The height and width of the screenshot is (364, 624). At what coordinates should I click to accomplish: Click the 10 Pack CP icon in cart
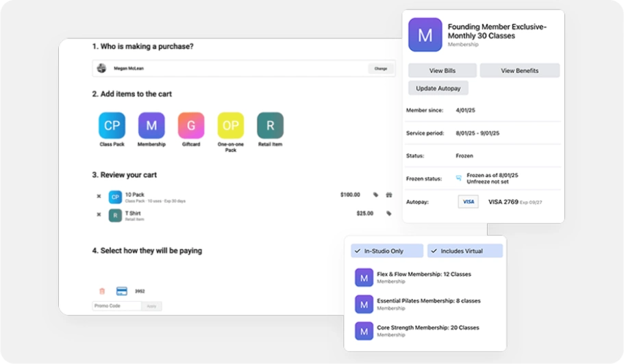[x=115, y=196]
